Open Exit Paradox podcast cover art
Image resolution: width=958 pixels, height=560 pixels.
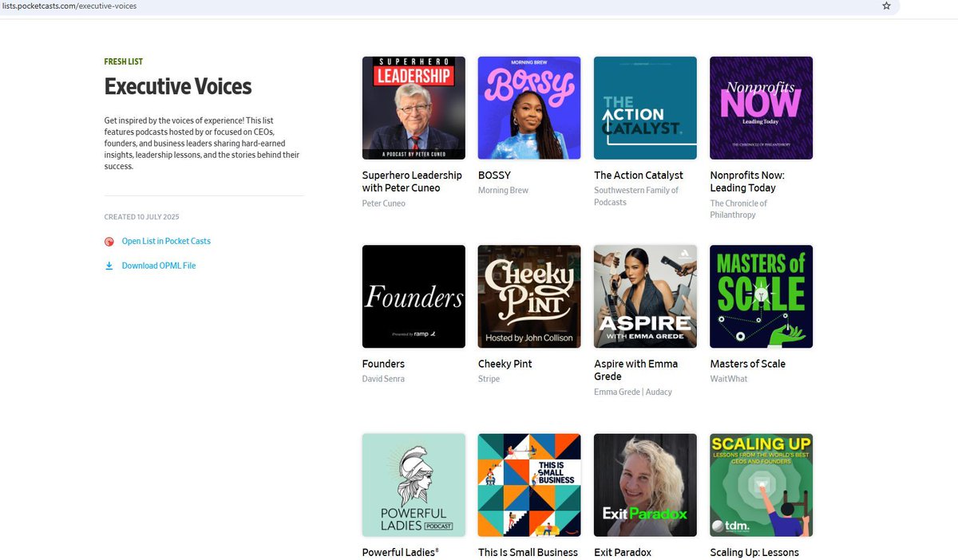pos(645,485)
